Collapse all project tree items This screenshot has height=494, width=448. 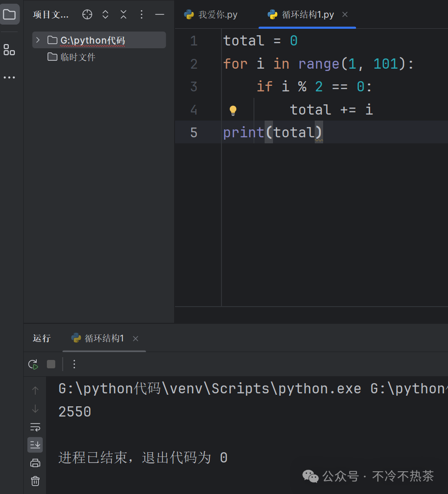click(123, 14)
